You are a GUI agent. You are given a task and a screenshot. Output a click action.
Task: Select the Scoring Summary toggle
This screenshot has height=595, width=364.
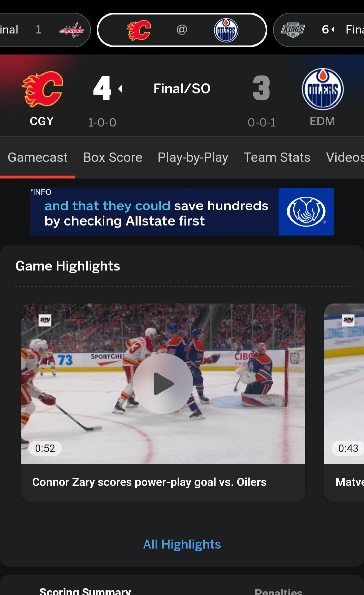[85, 591]
